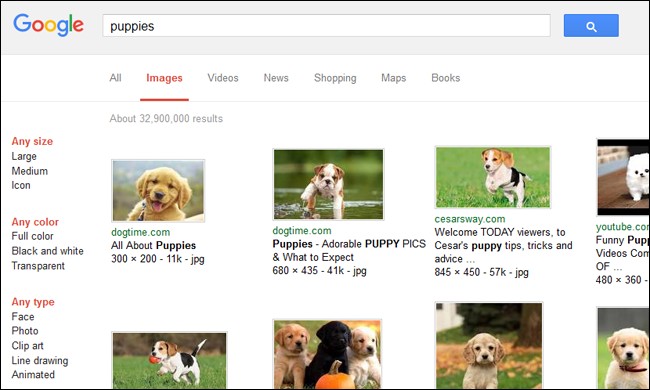This screenshot has height=390, width=650.
Task: Filter images by Medium size
Action: tap(29, 171)
